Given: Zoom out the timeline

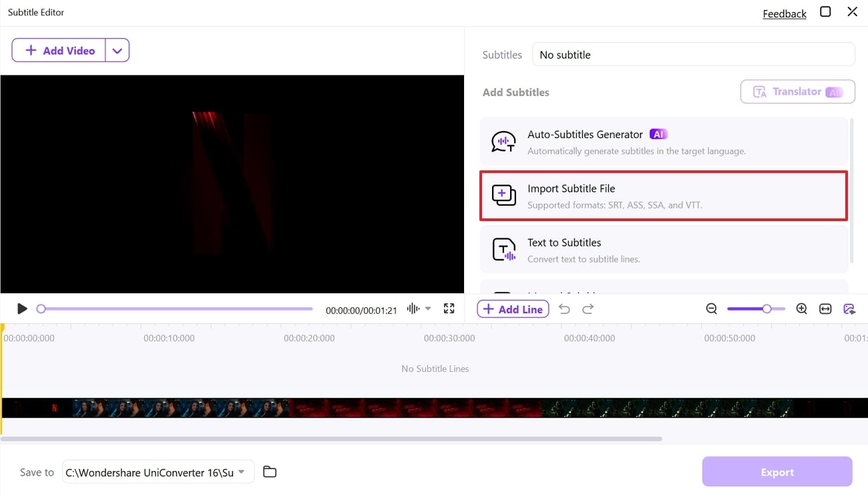Looking at the screenshot, I should 712,309.
